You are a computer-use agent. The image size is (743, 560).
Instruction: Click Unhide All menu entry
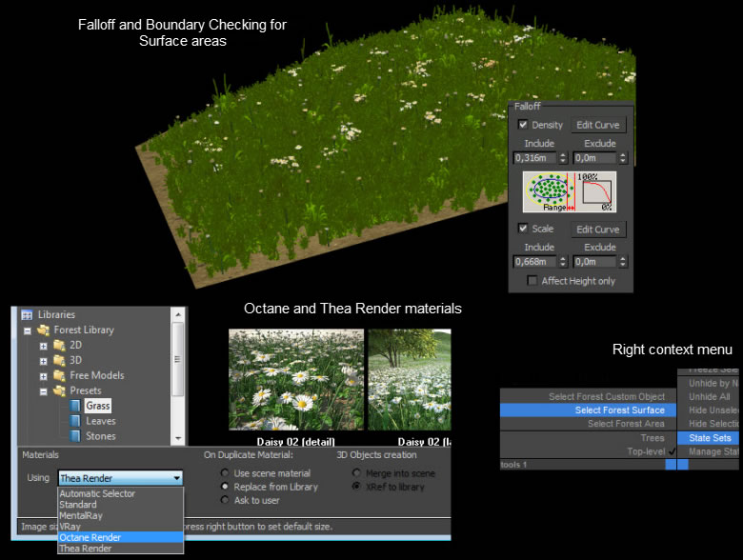click(708, 396)
